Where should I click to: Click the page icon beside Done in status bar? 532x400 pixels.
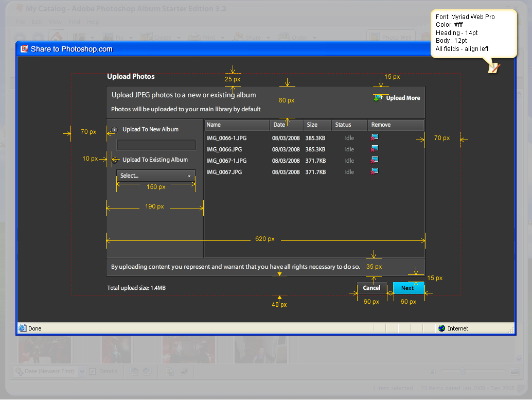point(23,328)
